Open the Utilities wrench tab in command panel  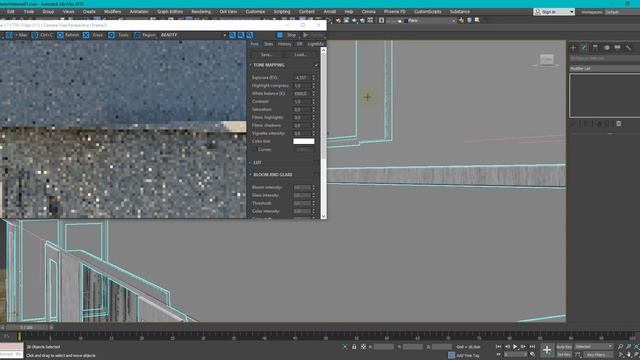click(x=629, y=48)
